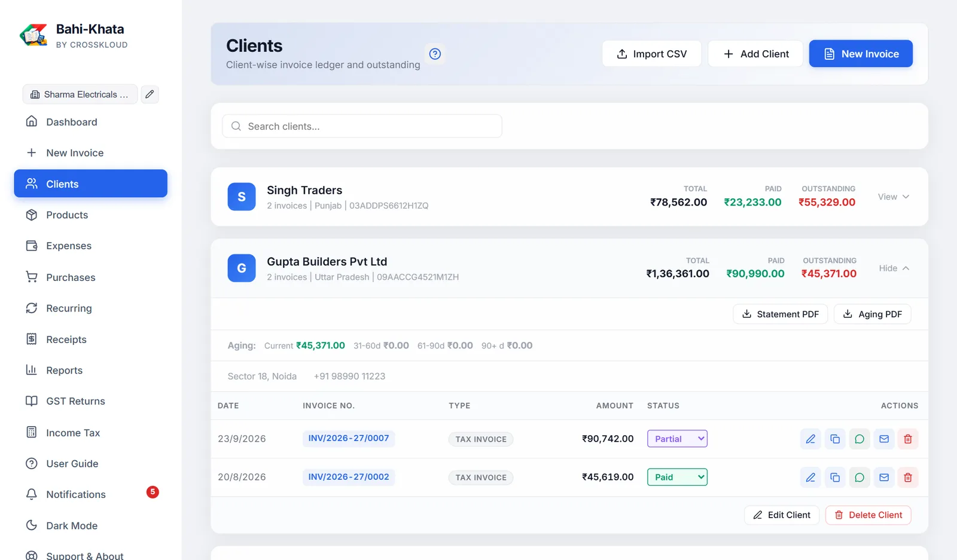Screen dimensions: 957x560
Task: Click the Search clients field
Action: coord(362,126)
